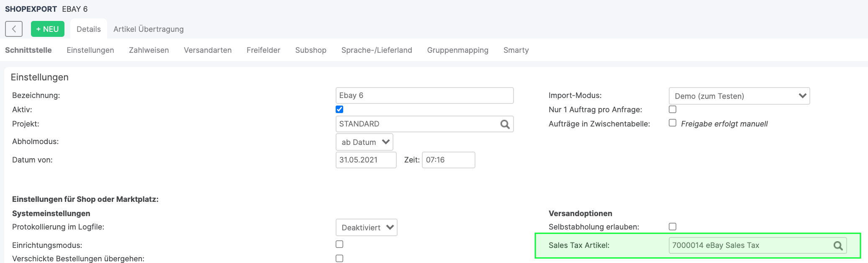Expand the Abholmodus 'ab Datum' dropdown

point(364,142)
